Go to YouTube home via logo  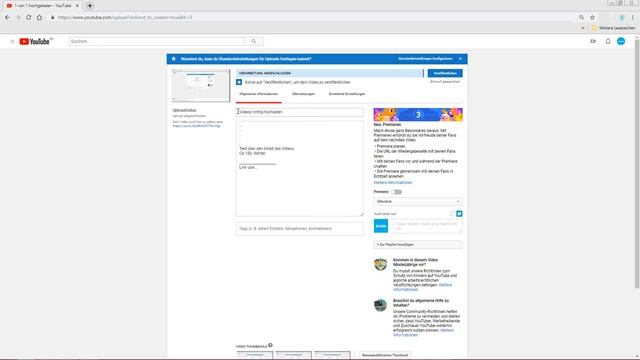pyautogui.click(x=35, y=42)
